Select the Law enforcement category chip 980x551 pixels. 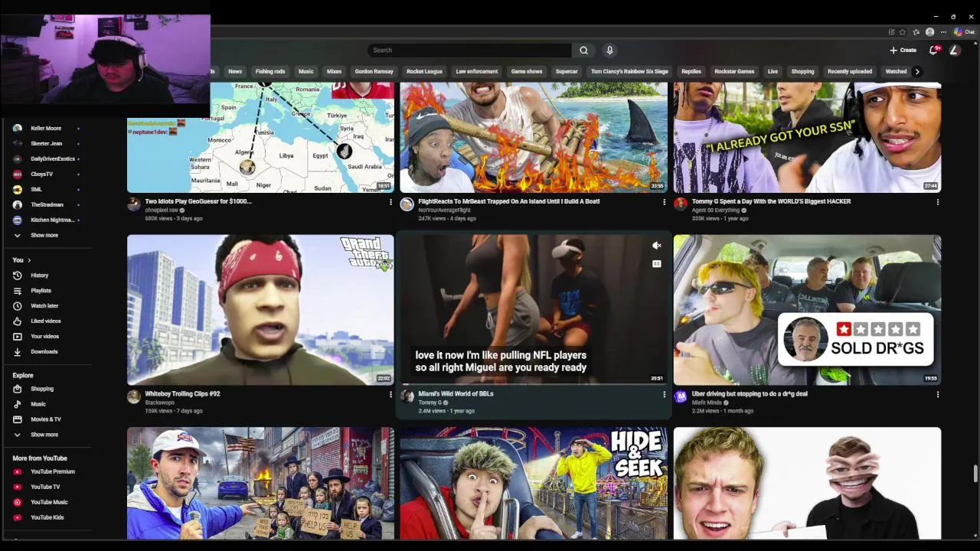point(476,71)
